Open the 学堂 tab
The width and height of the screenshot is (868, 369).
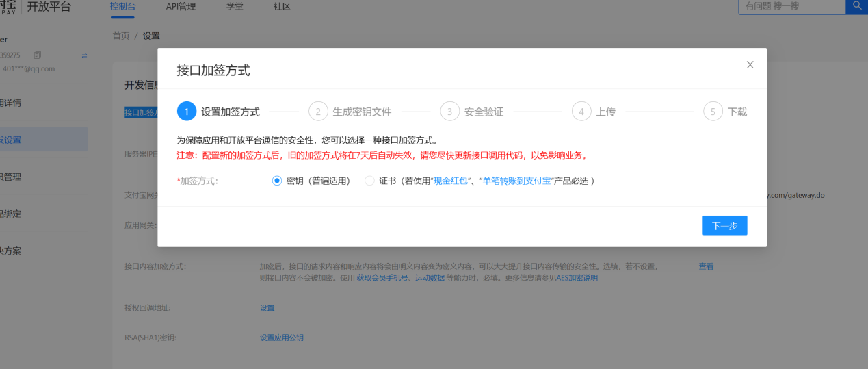pos(235,7)
